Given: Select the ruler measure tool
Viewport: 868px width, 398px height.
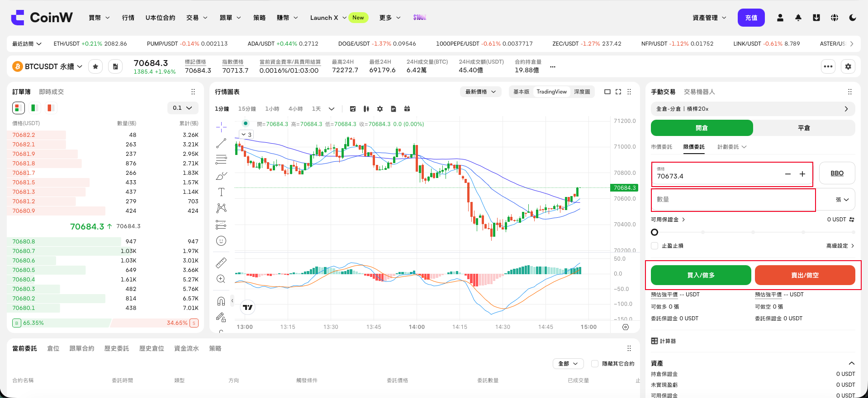Looking at the screenshot, I should [x=221, y=262].
